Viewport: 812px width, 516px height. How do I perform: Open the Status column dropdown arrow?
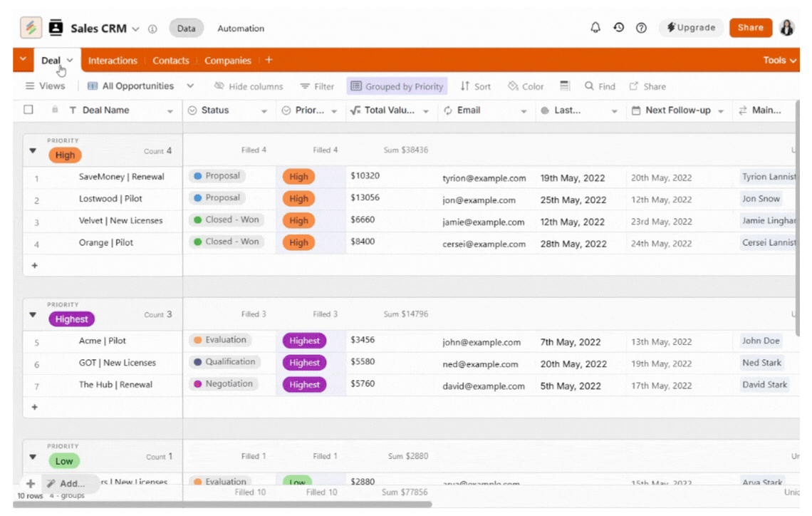pyautogui.click(x=264, y=111)
